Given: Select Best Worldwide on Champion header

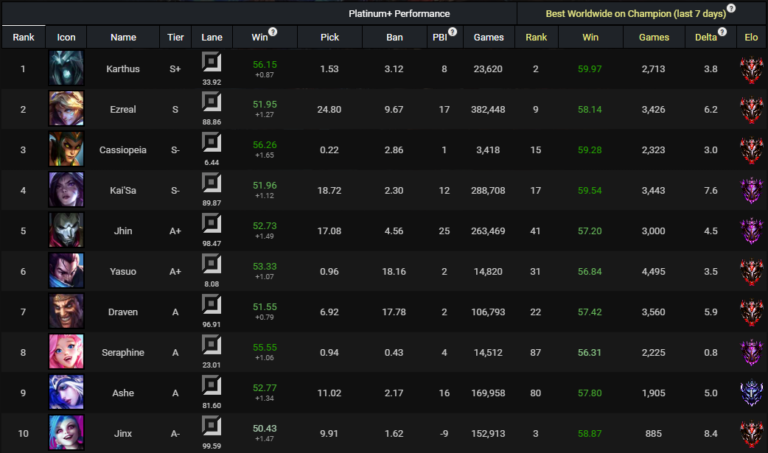Looking at the screenshot, I should point(634,13).
